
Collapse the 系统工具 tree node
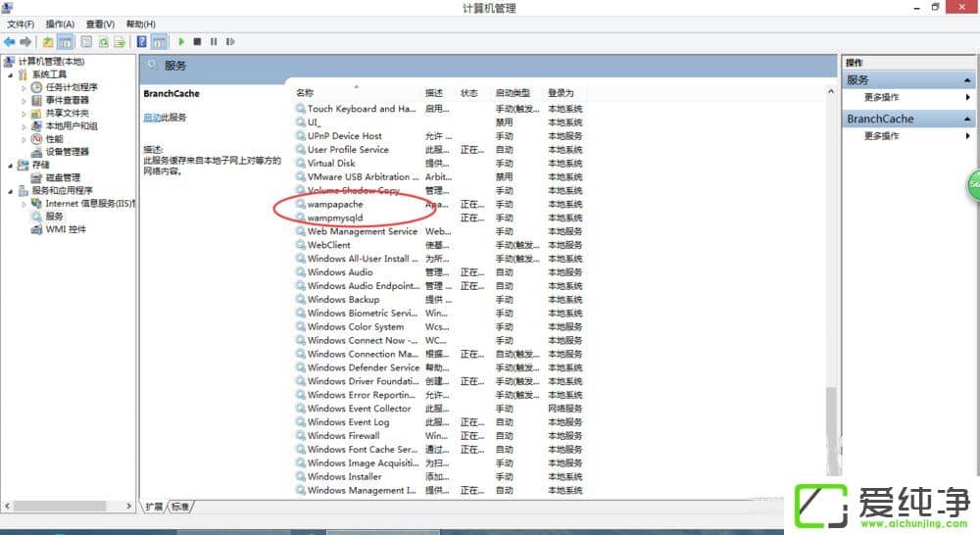point(10,74)
